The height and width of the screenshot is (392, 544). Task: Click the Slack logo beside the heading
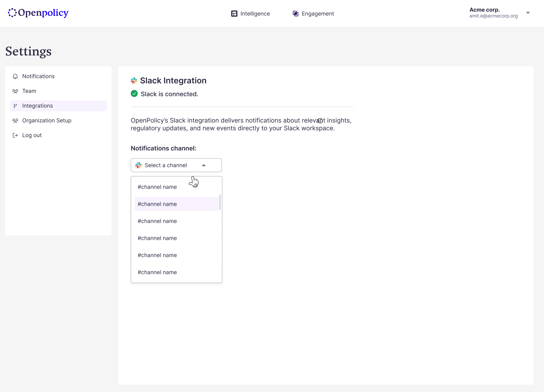tap(134, 80)
